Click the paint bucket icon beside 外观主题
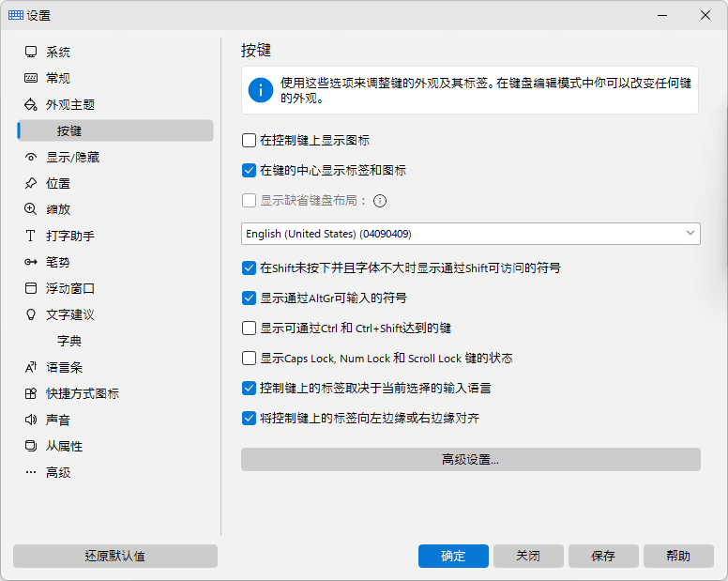728x581 pixels. point(31,104)
